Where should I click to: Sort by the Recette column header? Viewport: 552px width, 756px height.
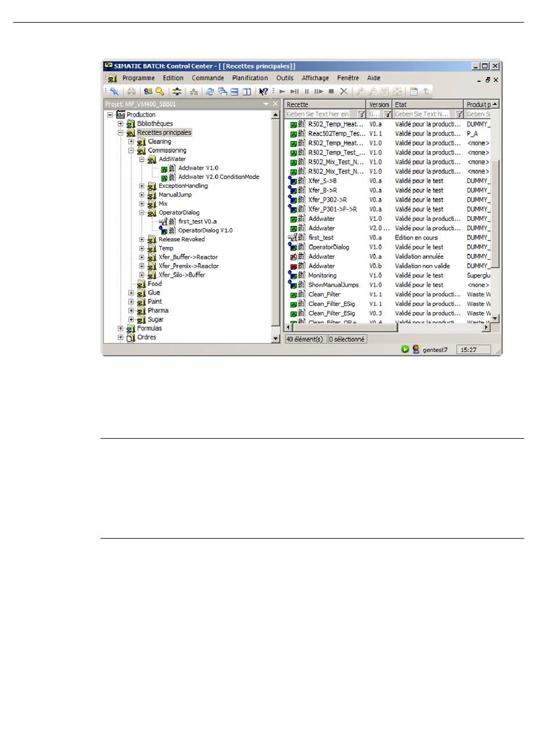[x=325, y=105]
